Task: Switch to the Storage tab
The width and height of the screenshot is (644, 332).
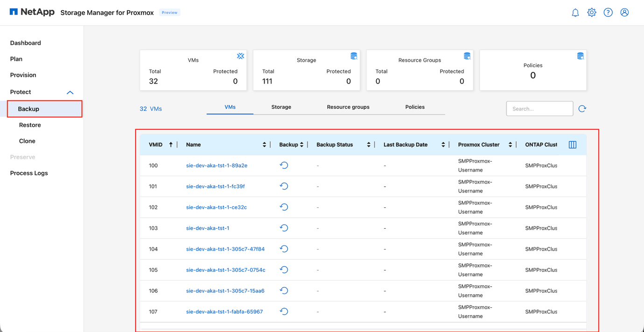Action: [281, 107]
